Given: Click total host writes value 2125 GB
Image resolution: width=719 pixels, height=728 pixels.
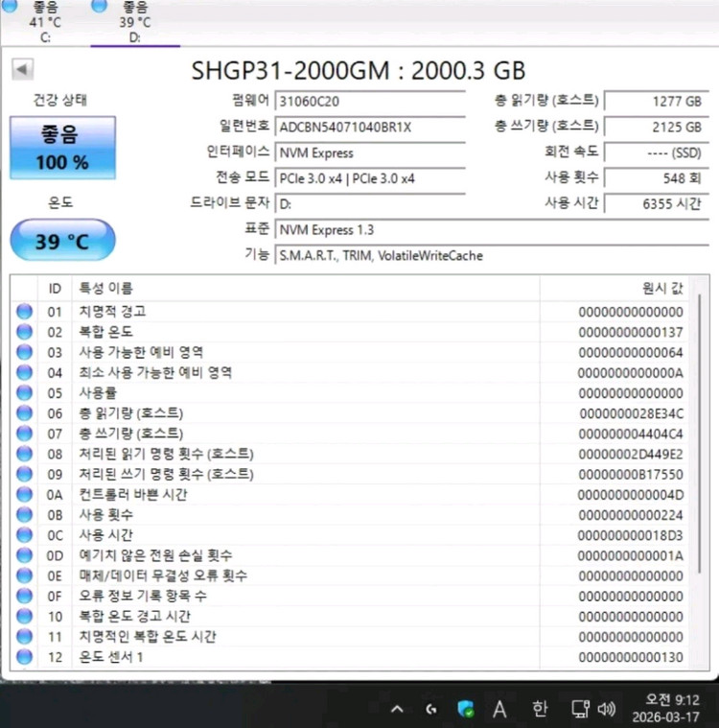Looking at the screenshot, I should (x=657, y=128).
